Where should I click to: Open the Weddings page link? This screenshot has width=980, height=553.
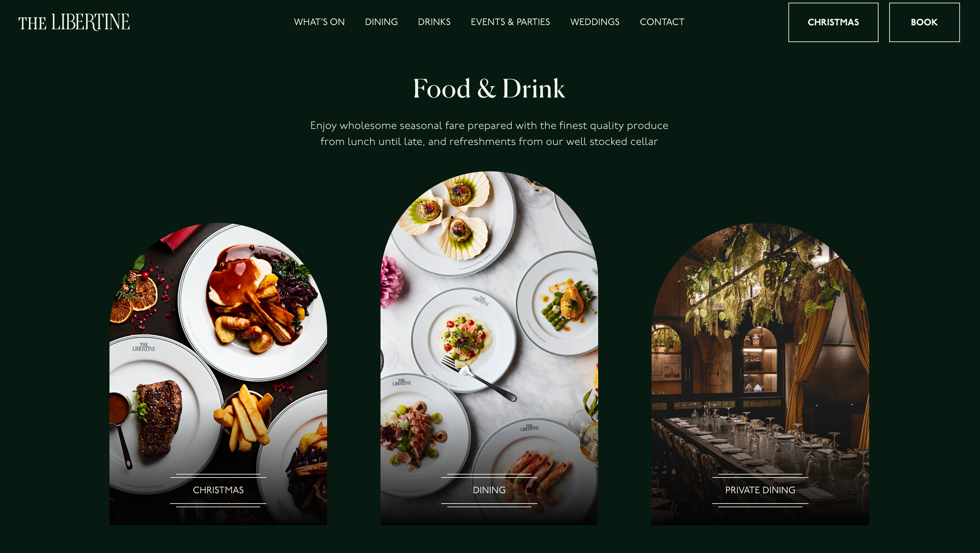click(594, 22)
